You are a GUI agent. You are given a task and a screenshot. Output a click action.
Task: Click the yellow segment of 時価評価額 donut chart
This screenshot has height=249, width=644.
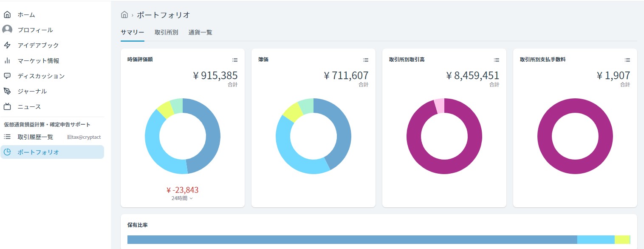pyautogui.click(x=165, y=110)
